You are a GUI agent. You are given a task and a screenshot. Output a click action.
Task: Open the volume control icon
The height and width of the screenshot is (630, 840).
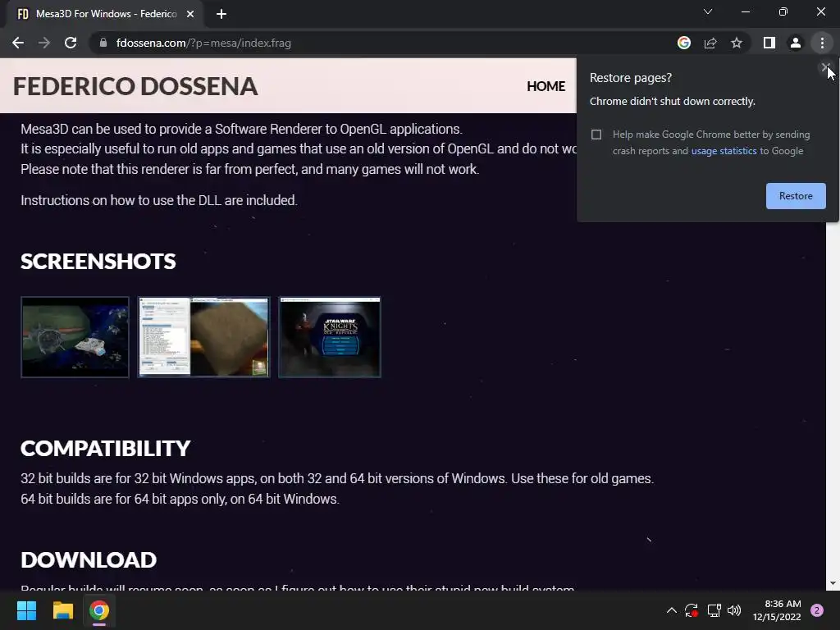click(734, 610)
